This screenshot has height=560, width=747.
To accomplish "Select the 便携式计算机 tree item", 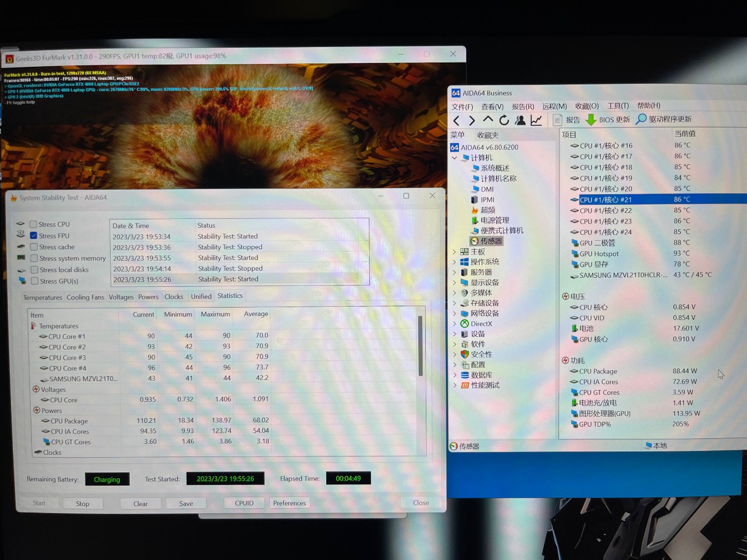I will click(x=497, y=231).
